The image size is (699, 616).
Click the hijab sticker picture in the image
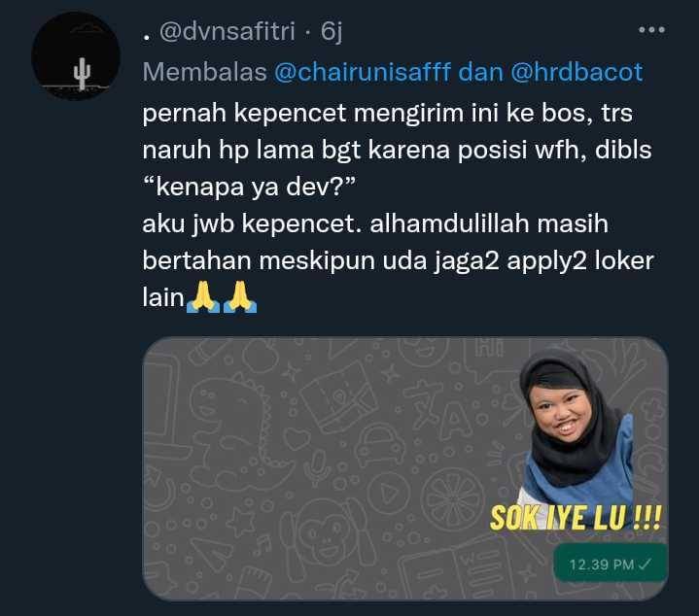[576, 426]
